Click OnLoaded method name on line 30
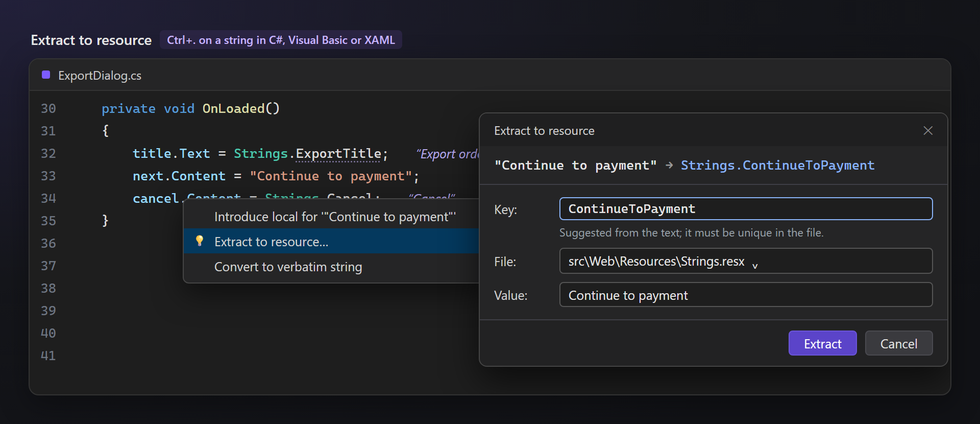980x424 pixels. click(234, 109)
